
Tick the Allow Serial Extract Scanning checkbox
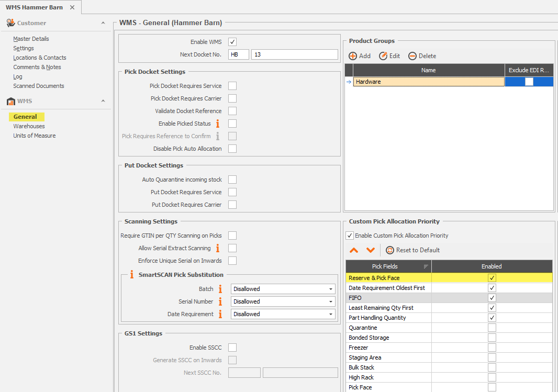[232, 248]
